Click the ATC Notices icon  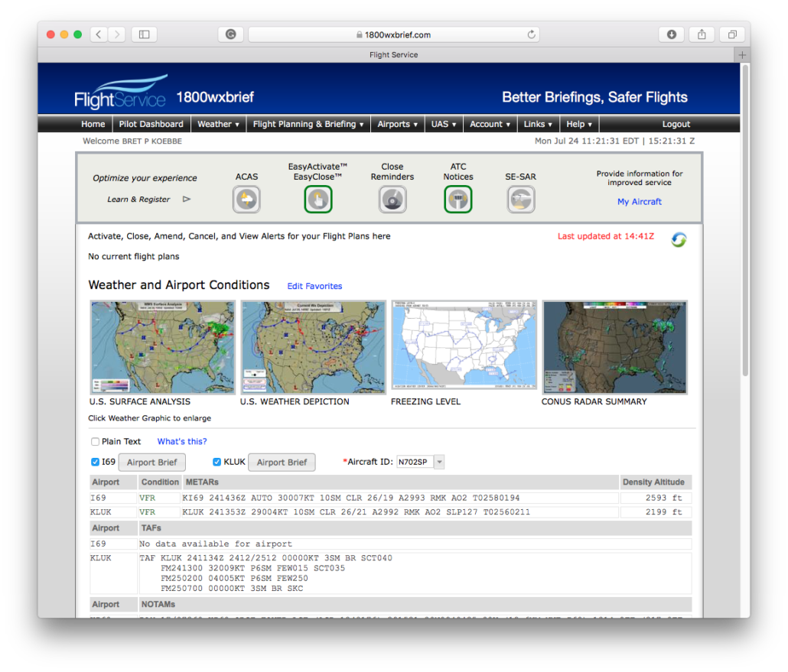point(457,200)
